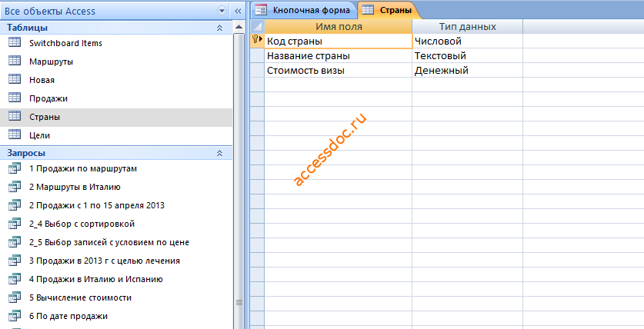Select the Маршруты table icon
Viewport: 644px width, 329px height.
click(15, 61)
